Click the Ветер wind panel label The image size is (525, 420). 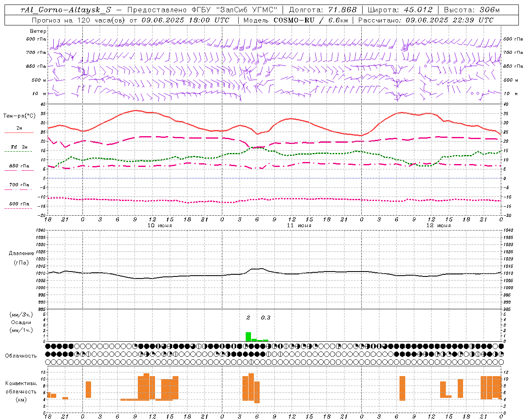pyautogui.click(x=38, y=31)
